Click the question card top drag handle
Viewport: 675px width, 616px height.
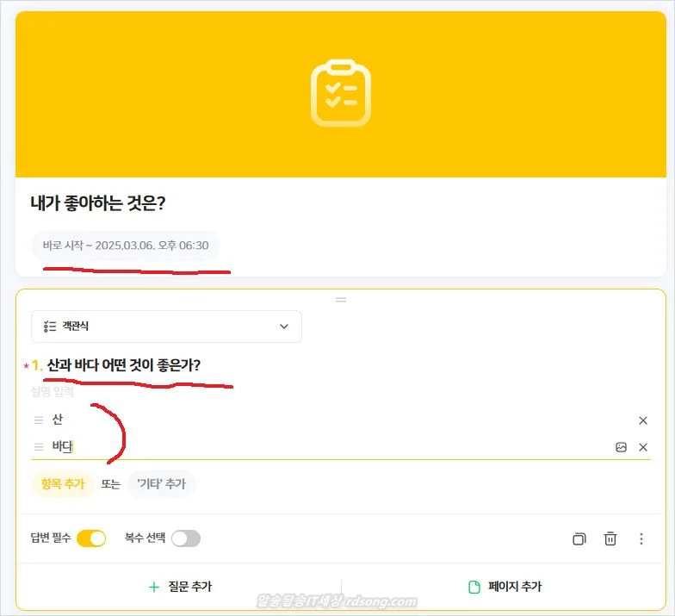[341, 299]
